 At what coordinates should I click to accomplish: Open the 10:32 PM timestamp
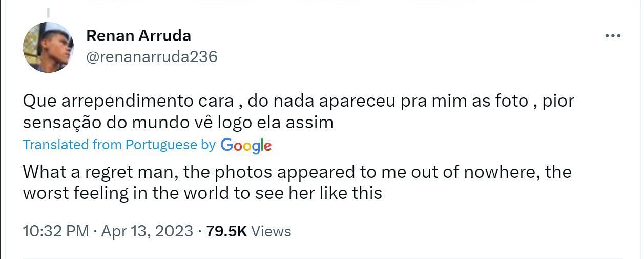(x=56, y=231)
